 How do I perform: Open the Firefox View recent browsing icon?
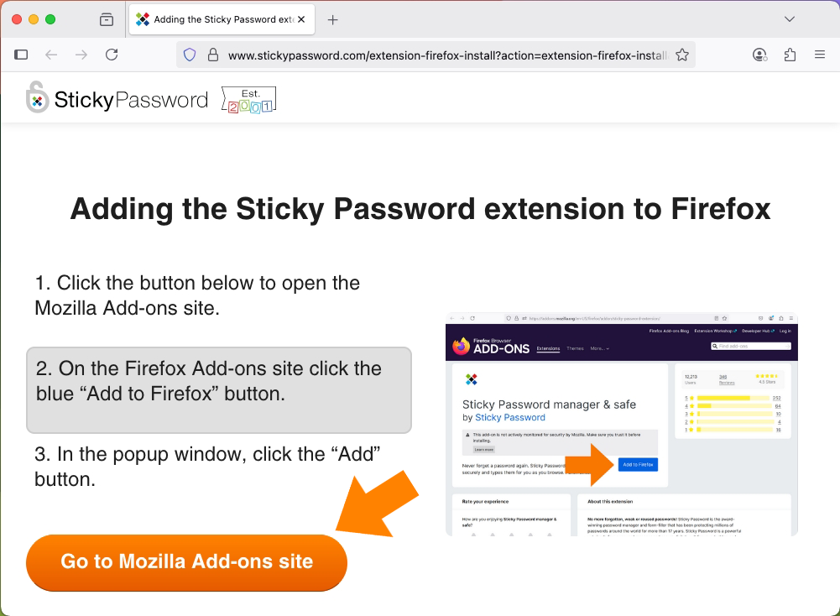(107, 20)
